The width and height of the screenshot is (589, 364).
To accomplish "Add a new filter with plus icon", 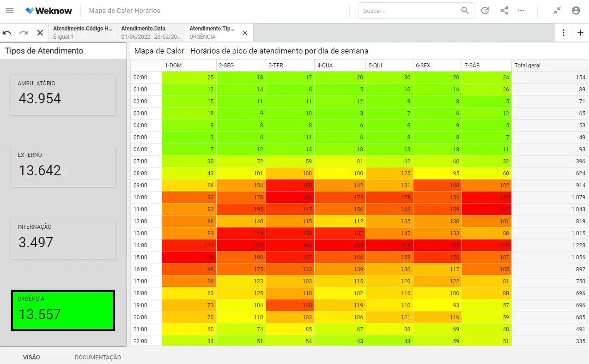I will pos(581,33).
